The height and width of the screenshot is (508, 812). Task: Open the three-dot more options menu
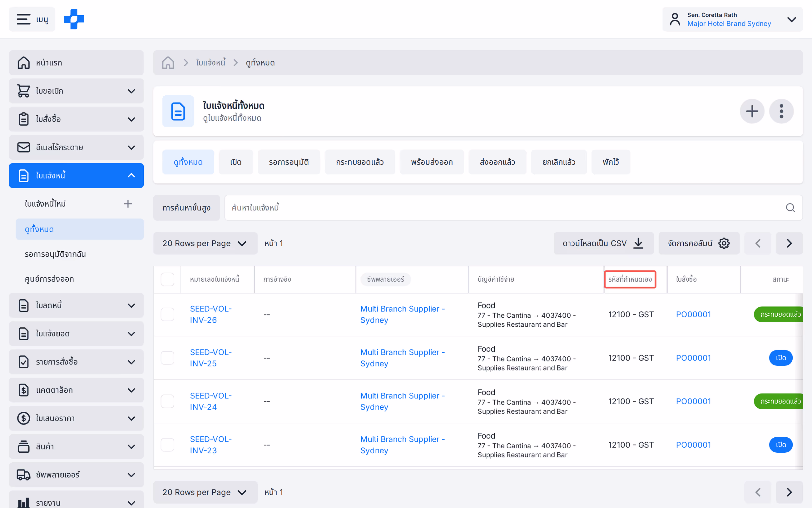point(781,111)
